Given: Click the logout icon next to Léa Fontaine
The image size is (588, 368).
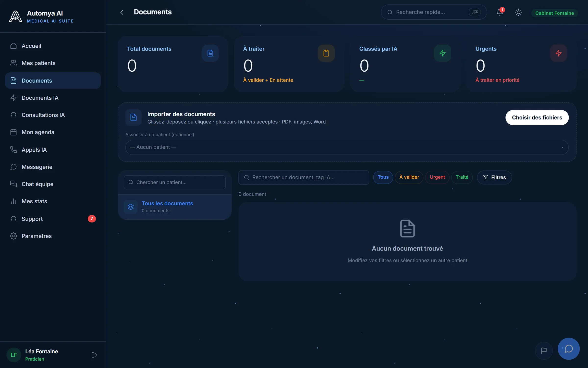Looking at the screenshot, I should click(x=94, y=355).
